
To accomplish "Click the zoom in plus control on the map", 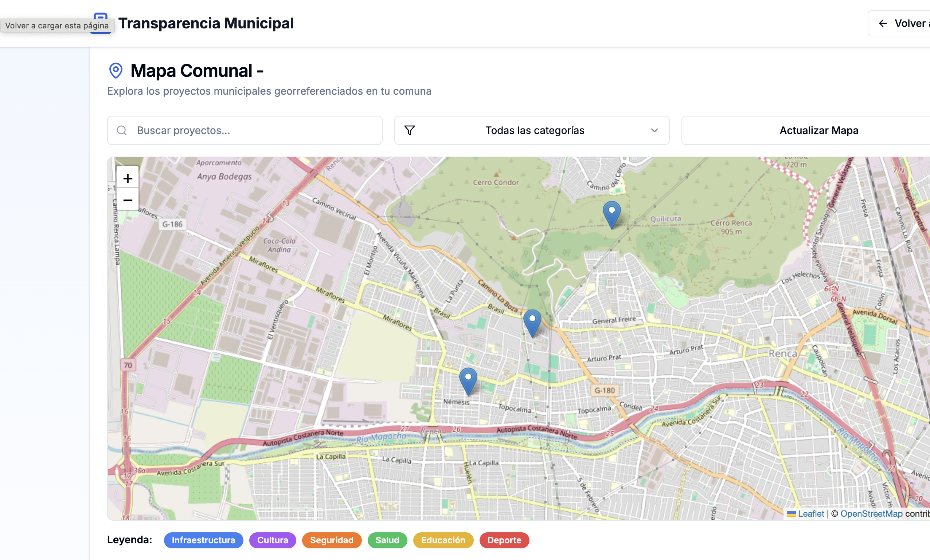I will coord(128,178).
